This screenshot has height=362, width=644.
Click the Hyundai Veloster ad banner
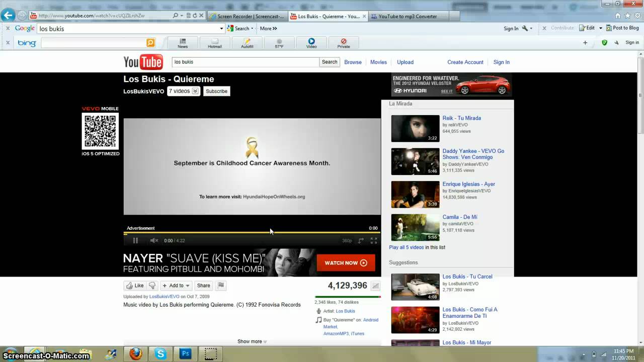(x=451, y=84)
